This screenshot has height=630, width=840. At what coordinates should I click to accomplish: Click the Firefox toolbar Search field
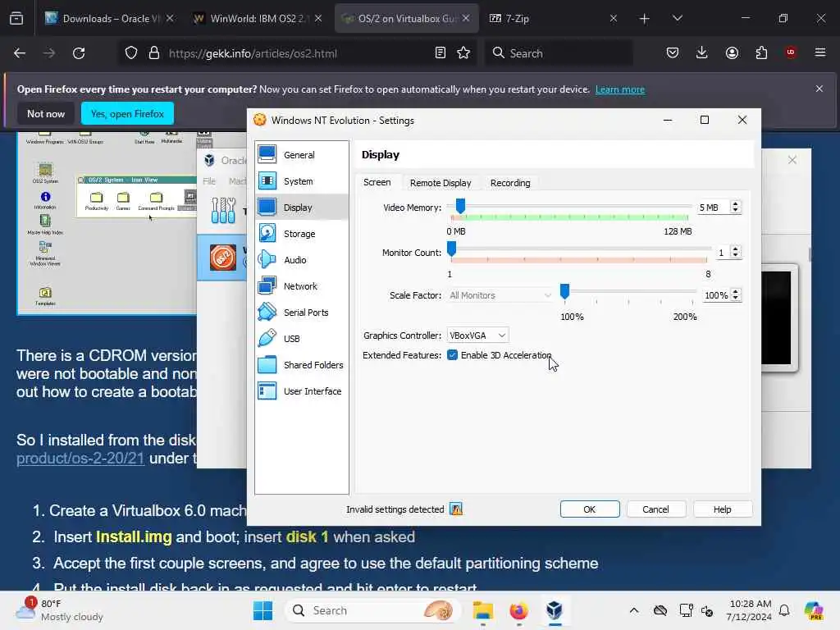click(559, 53)
